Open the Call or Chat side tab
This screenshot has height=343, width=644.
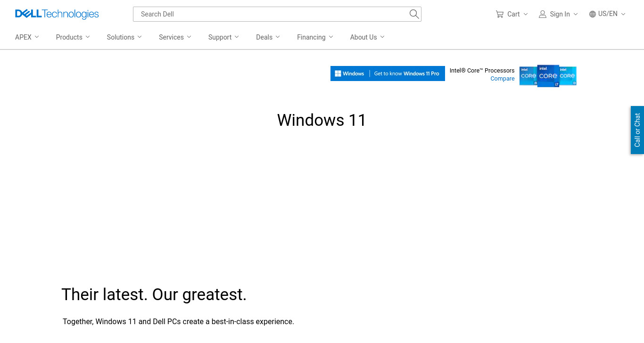coord(637,130)
